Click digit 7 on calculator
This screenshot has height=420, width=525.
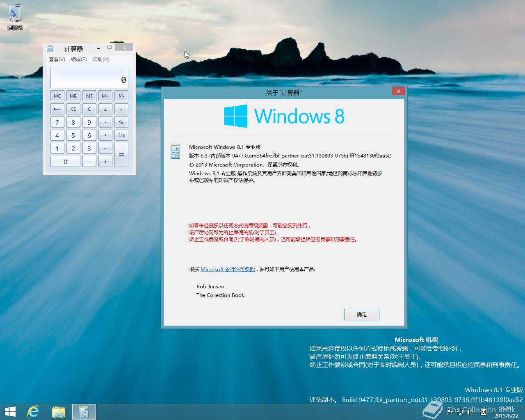[57, 122]
